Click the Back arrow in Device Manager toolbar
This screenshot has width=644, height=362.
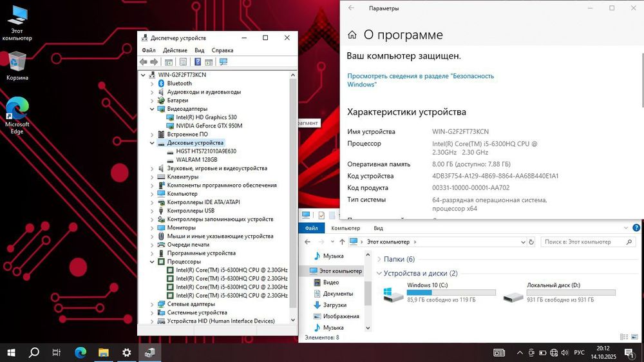coord(144,62)
